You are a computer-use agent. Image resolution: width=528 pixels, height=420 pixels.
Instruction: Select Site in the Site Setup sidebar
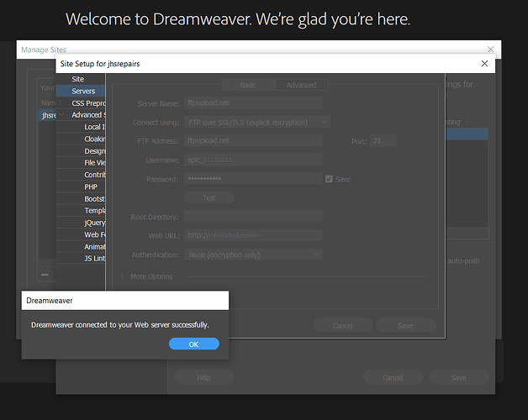(x=78, y=79)
